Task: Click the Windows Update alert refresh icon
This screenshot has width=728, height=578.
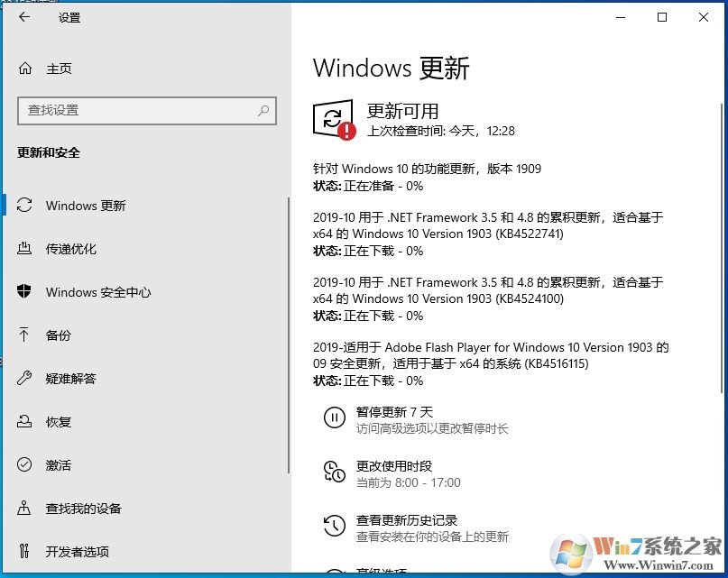Action: click(333, 117)
